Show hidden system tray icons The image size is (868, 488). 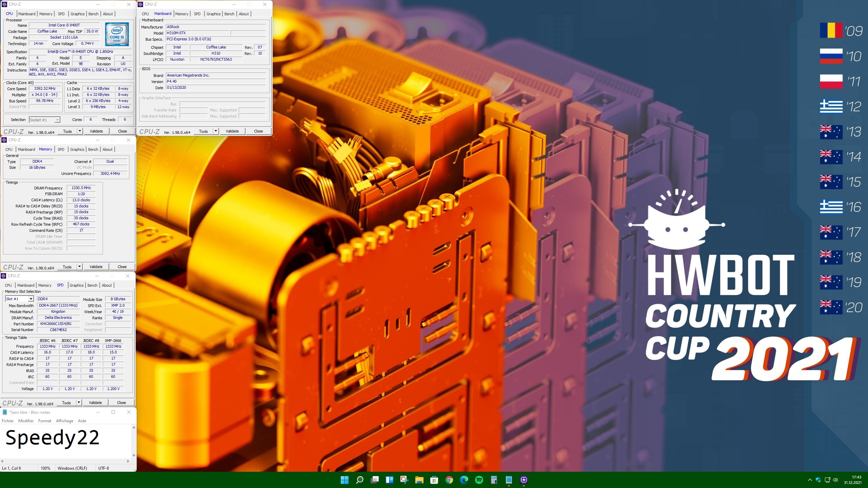click(x=810, y=480)
